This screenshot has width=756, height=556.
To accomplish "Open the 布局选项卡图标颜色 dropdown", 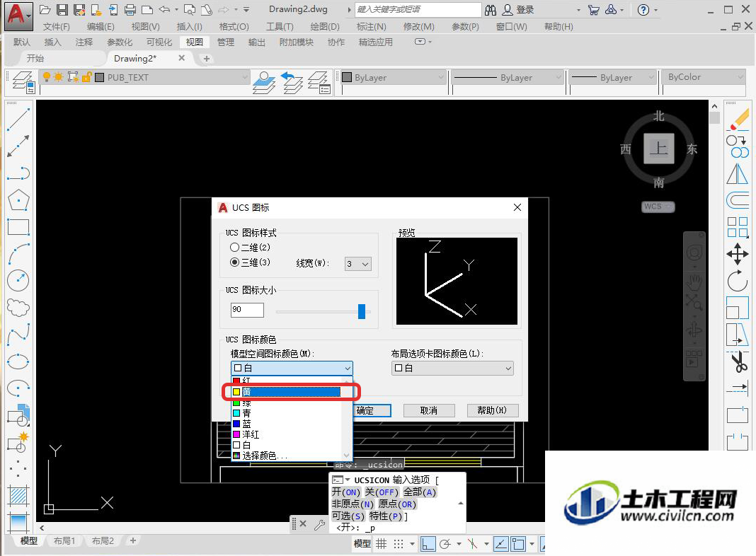I will (452, 368).
